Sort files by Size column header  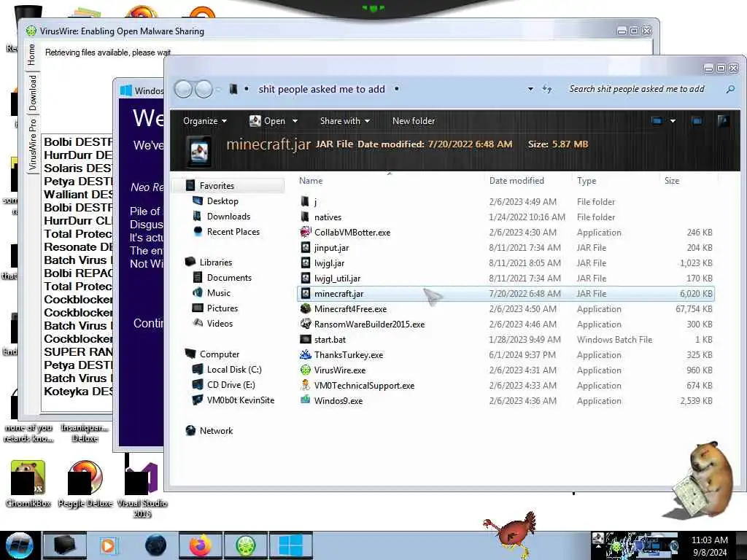pyautogui.click(x=672, y=181)
